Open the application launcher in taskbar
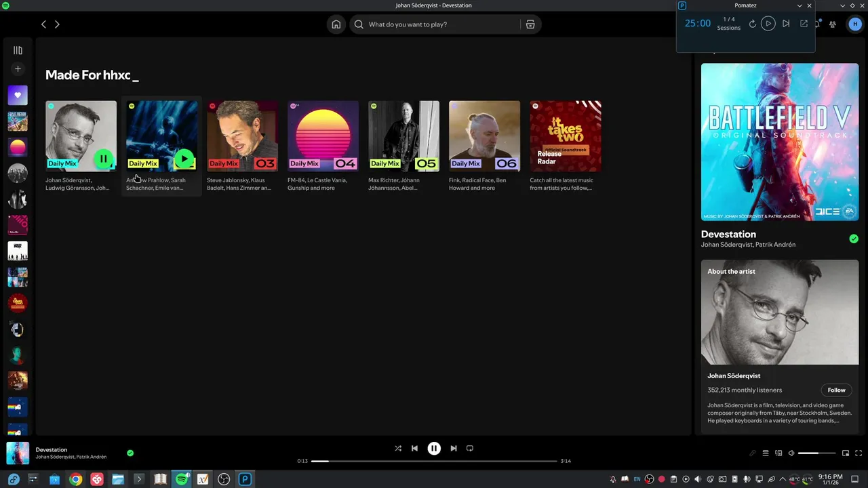The width and height of the screenshot is (868, 488). tap(14, 479)
